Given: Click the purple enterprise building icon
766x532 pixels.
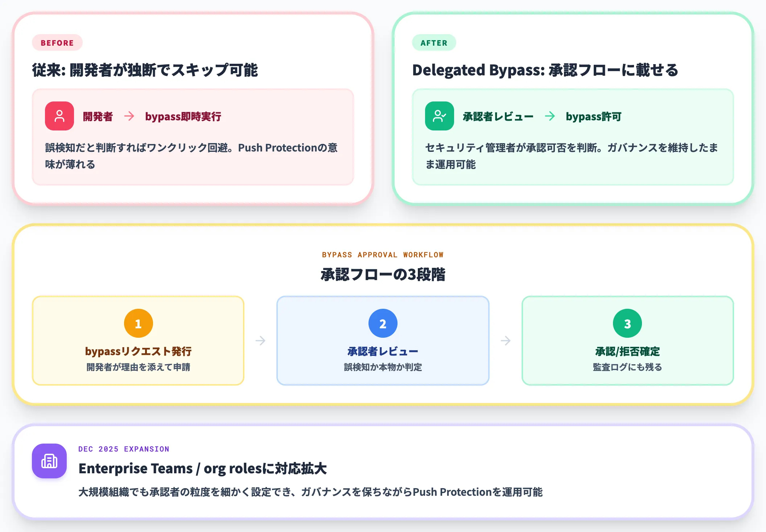Looking at the screenshot, I should tap(49, 461).
